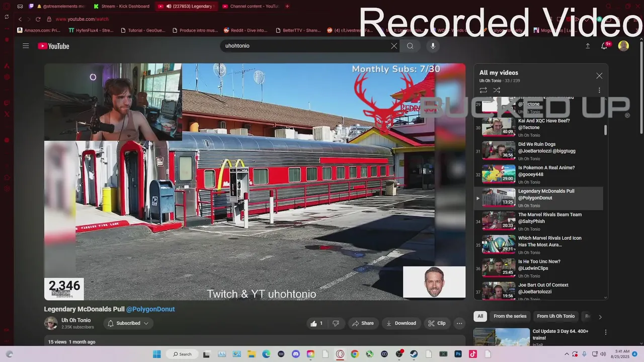The height and width of the screenshot is (362, 644).
Task: Open Discord from the taskbar
Action: click(x=296, y=354)
